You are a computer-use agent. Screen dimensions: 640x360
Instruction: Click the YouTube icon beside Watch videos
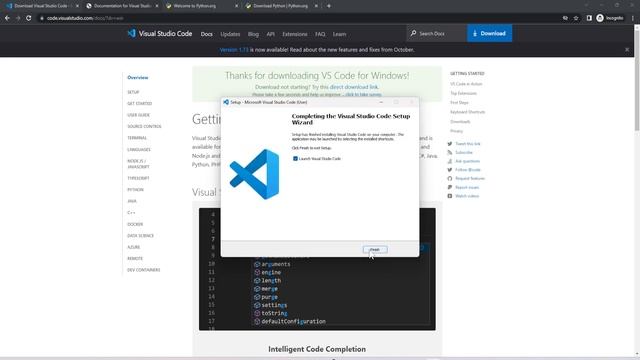pos(450,196)
